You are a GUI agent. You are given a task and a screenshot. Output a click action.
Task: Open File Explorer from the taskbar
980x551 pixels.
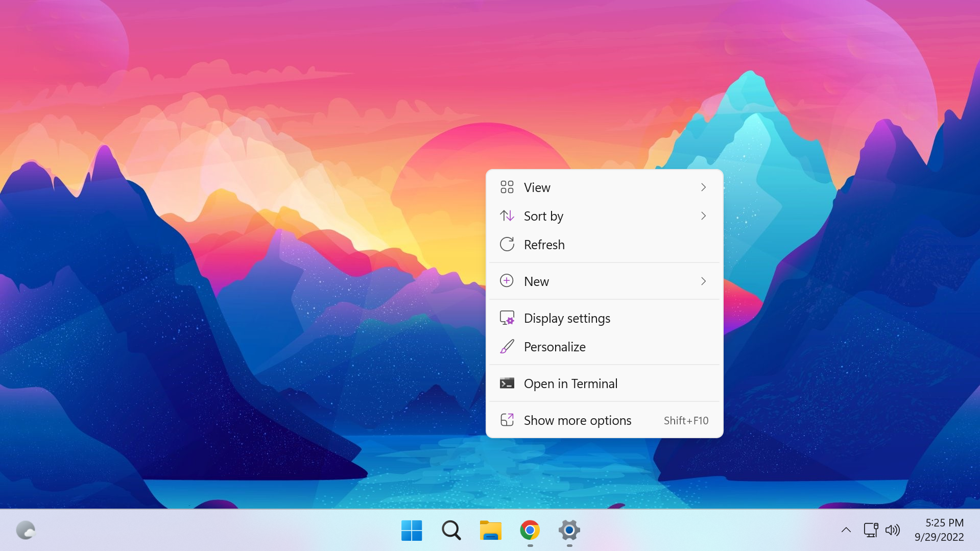(x=490, y=530)
